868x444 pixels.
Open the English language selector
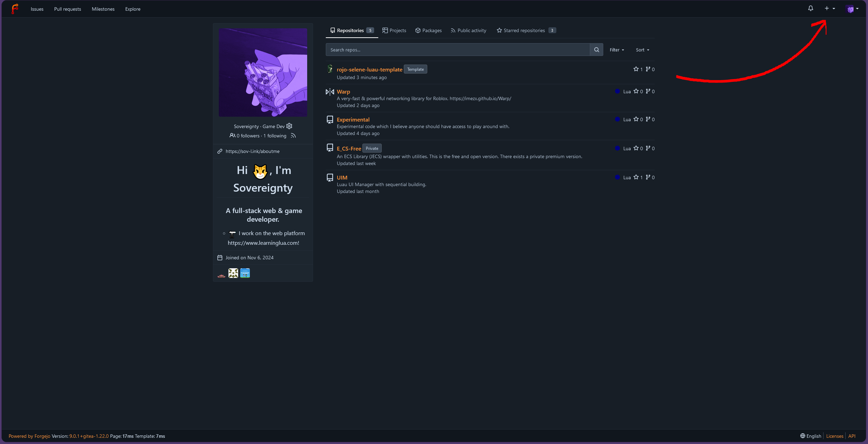[x=811, y=436]
